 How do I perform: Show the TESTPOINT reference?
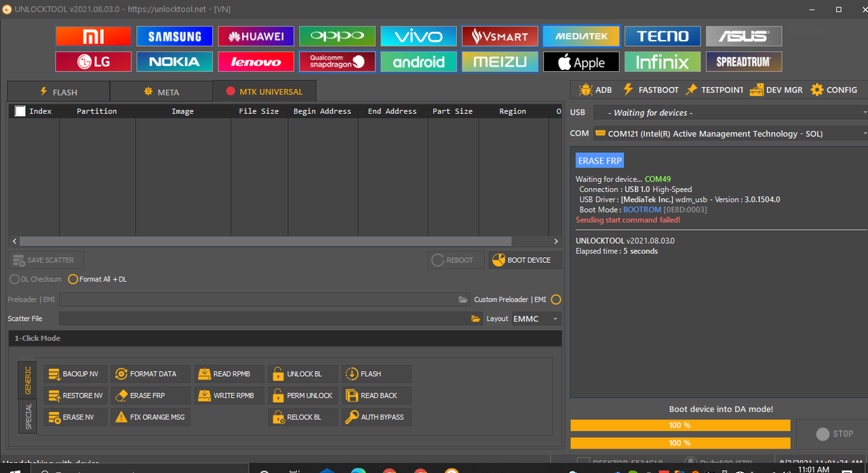pyautogui.click(x=715, y=90)
